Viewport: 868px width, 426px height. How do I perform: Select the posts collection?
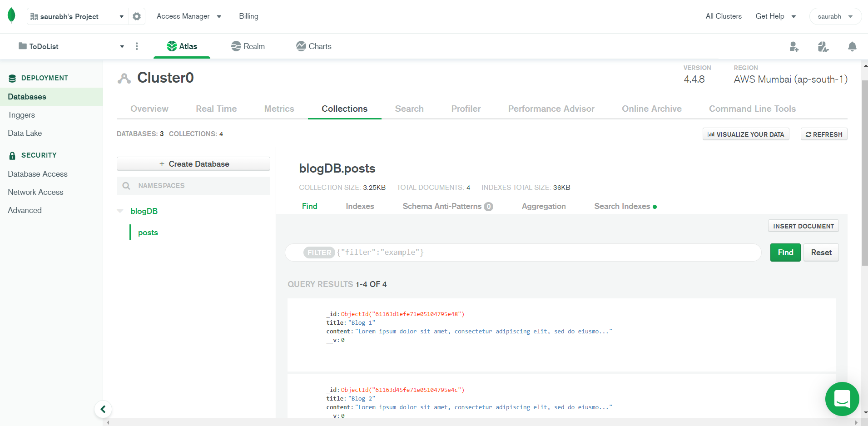tap(148, 233)
